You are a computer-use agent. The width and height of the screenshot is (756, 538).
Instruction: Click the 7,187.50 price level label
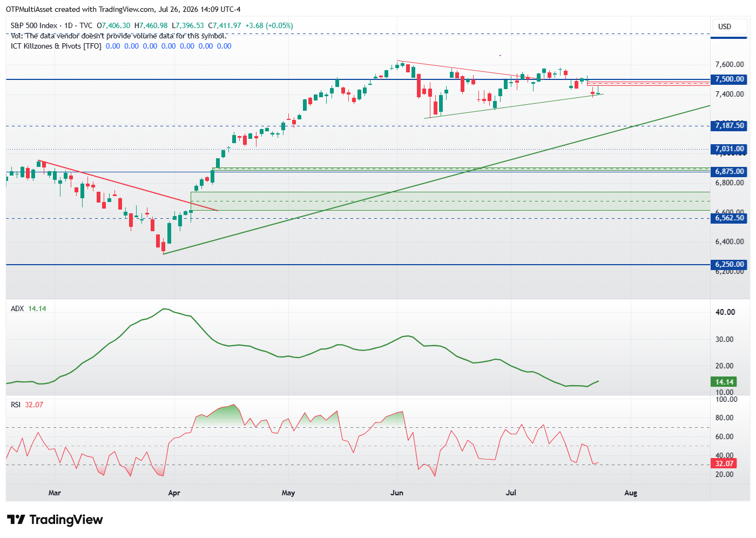click(x=730, y=125)
